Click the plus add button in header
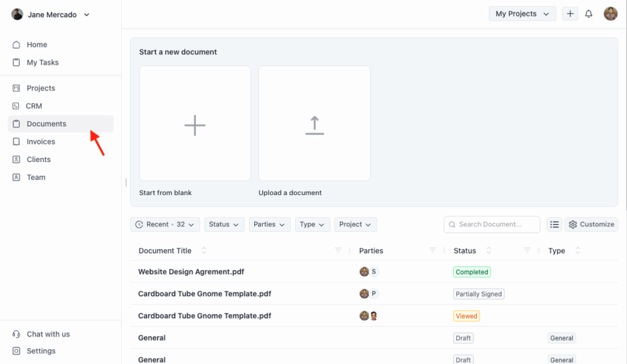This screenshot has height=364, width=627. point(570,14)
